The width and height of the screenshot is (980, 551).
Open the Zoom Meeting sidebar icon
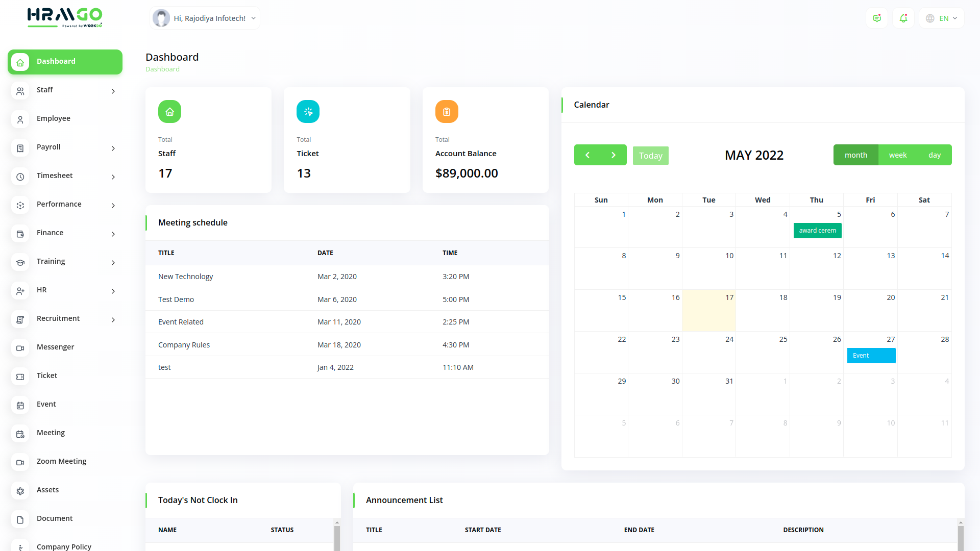20,462
